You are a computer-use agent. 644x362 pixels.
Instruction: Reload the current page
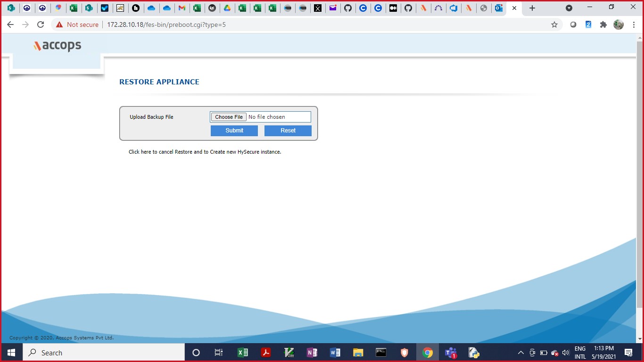tap(41, 25)
